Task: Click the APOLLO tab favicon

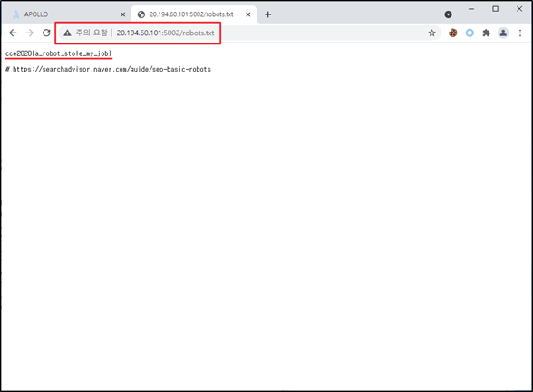Action: click(x=15, y=14)
